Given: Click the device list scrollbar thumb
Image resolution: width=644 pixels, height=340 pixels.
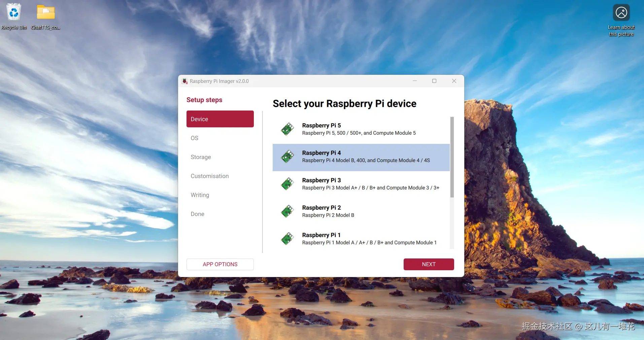Looking at the screenshot, I should [x=452, y=157].
